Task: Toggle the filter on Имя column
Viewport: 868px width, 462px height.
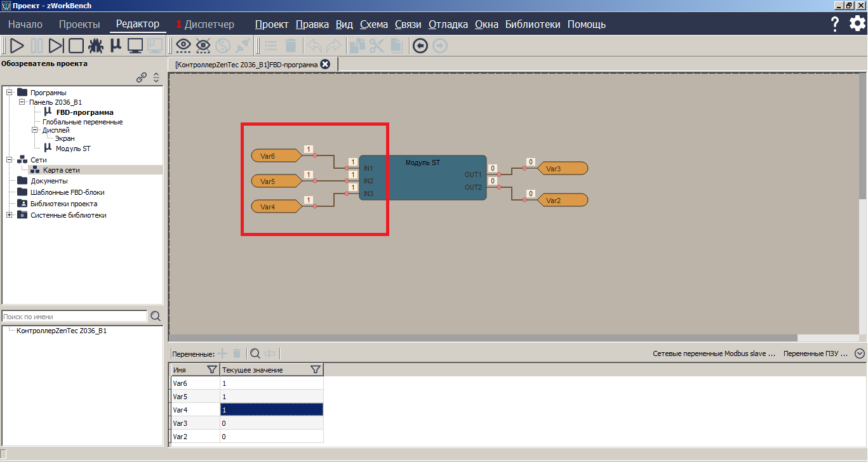Action: point(212,370)
